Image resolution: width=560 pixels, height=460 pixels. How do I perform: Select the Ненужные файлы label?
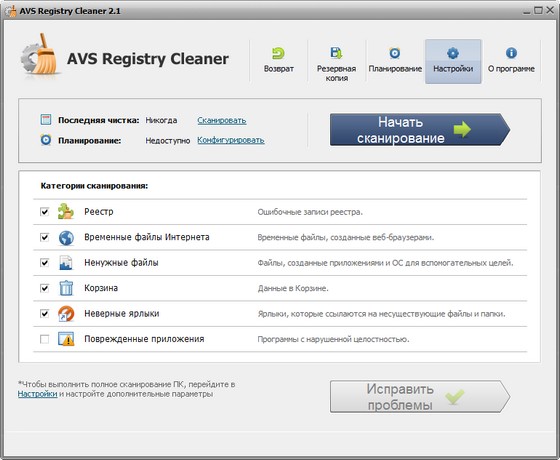click(121, 263)
